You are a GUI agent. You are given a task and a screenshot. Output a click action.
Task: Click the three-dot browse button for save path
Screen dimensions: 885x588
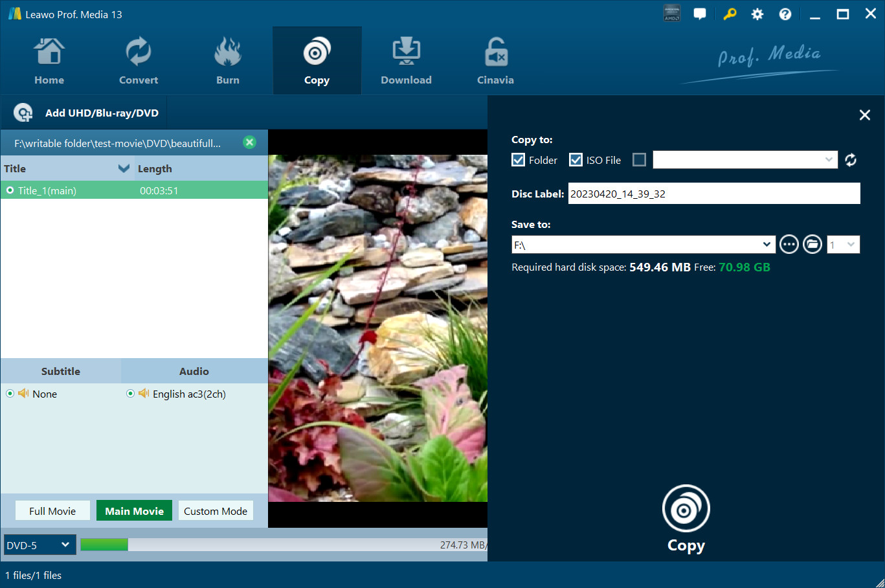tap(789, 245)
